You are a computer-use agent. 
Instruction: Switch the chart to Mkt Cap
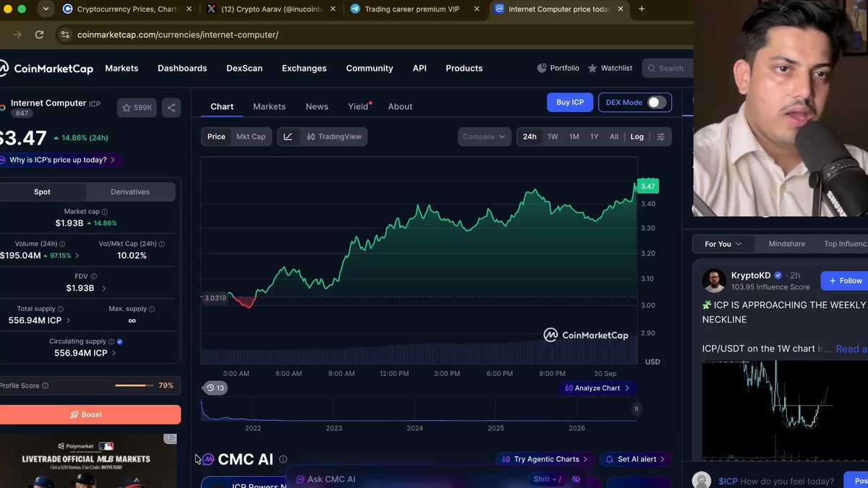point(251,137)
